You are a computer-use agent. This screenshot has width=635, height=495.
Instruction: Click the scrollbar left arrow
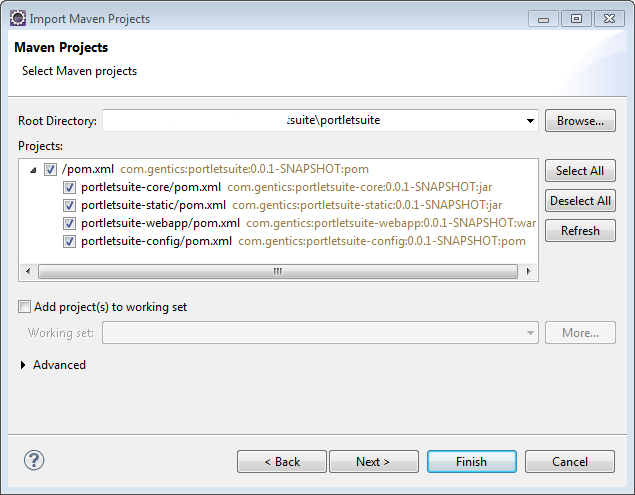28,271
